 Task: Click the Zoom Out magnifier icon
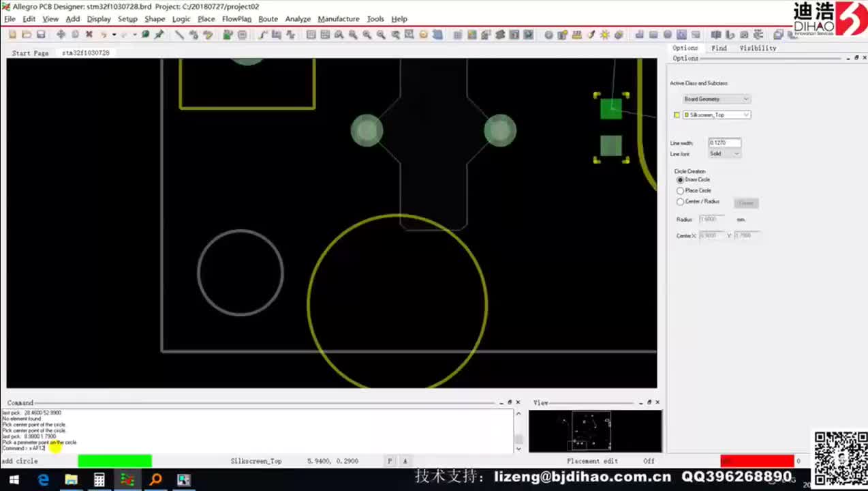(x=381, y=35)
